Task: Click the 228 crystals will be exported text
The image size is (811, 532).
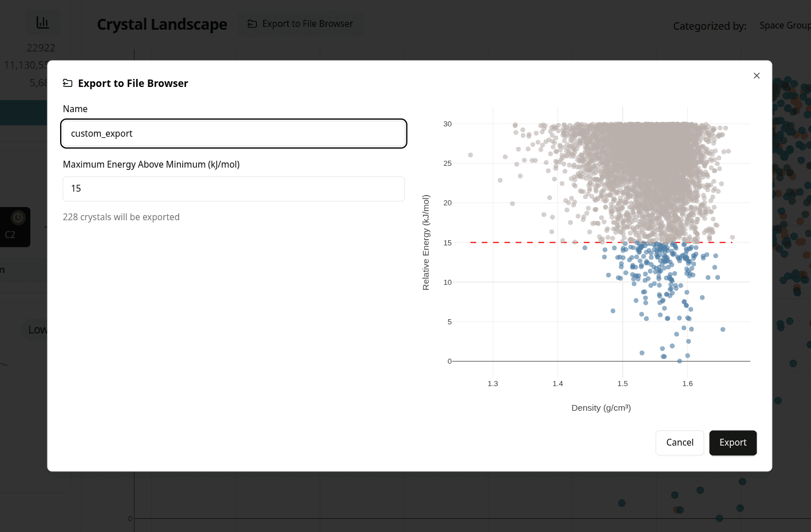Action: pos(121,217)
